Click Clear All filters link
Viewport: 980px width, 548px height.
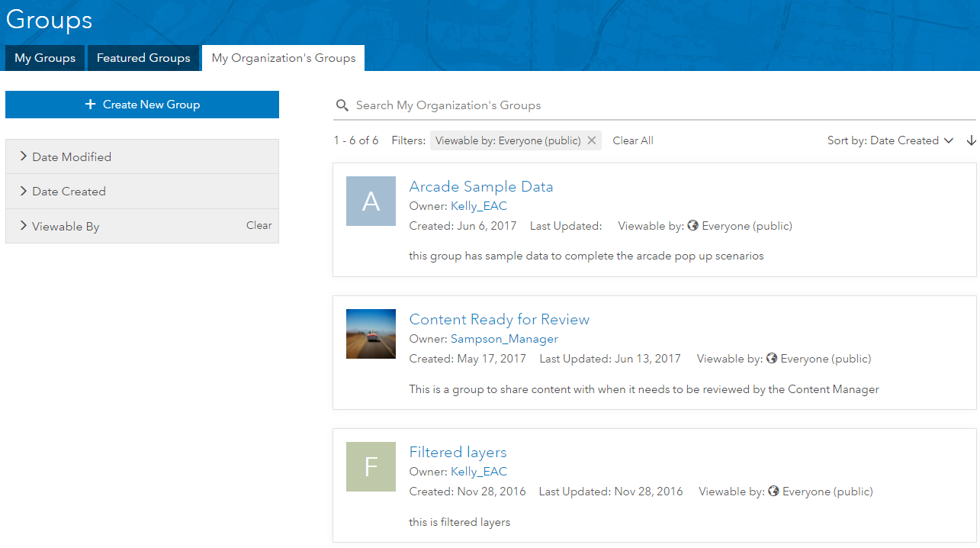coord(633,140)
